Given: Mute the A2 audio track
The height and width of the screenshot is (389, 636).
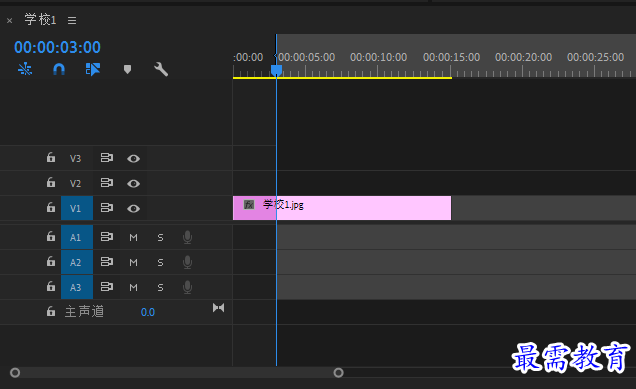Looking at the screenshot, I should (133, 262).
